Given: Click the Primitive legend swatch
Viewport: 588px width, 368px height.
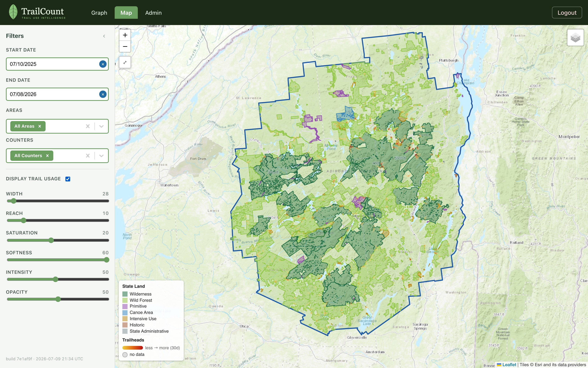Looking at the screenshot, I should point(125,306).
